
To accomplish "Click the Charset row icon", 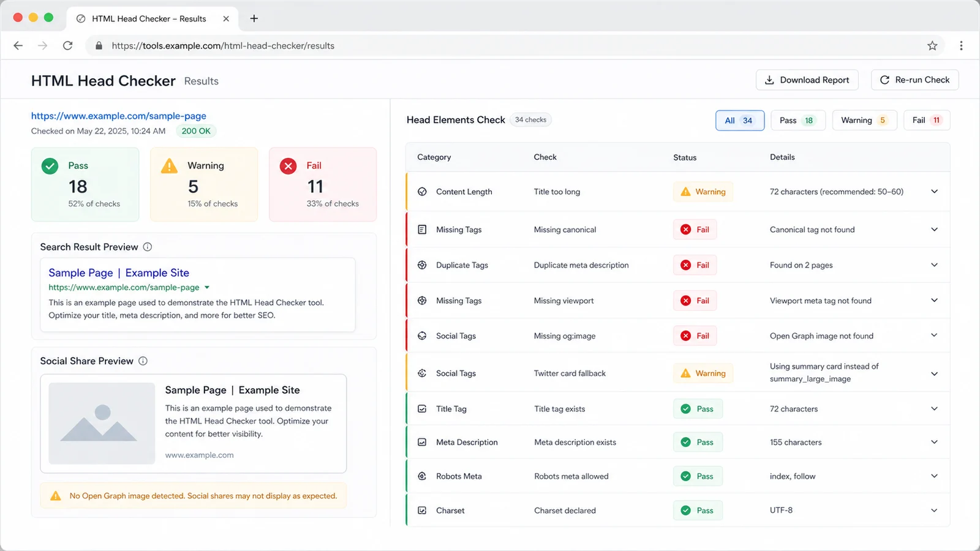I will tap(422, 510).
